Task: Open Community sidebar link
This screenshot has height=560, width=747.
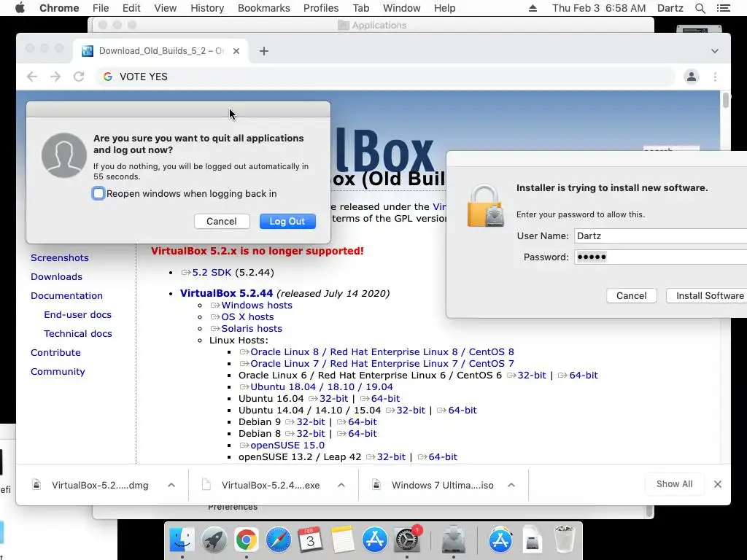Action: 58,372
